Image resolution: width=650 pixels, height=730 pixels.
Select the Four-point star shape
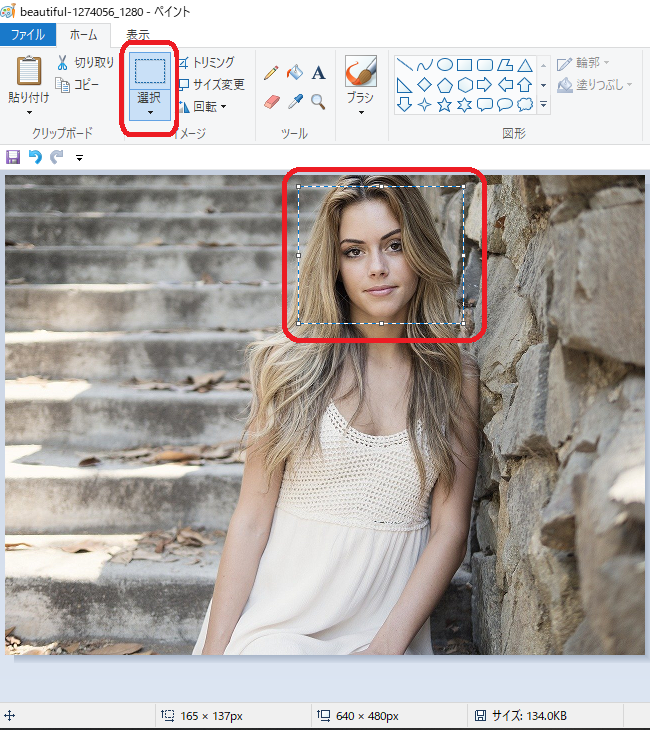pos(425,105)
